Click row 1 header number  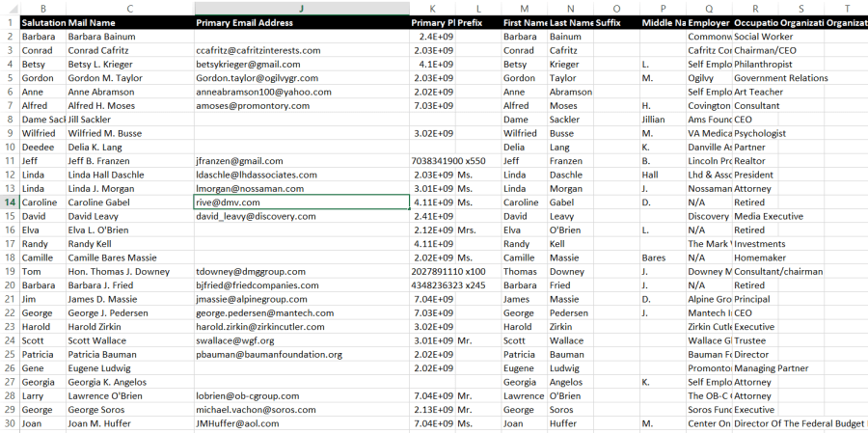9,21
